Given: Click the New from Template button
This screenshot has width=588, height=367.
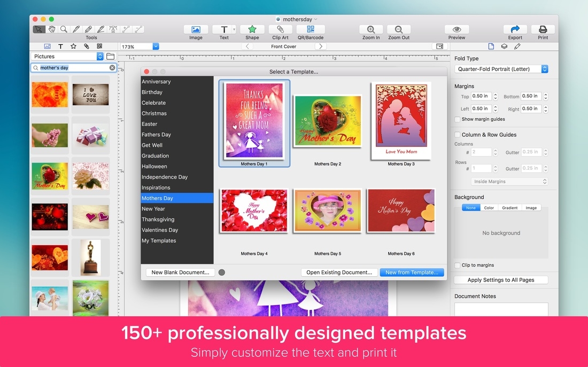Looking at the screenshot, I should [412, 272].
